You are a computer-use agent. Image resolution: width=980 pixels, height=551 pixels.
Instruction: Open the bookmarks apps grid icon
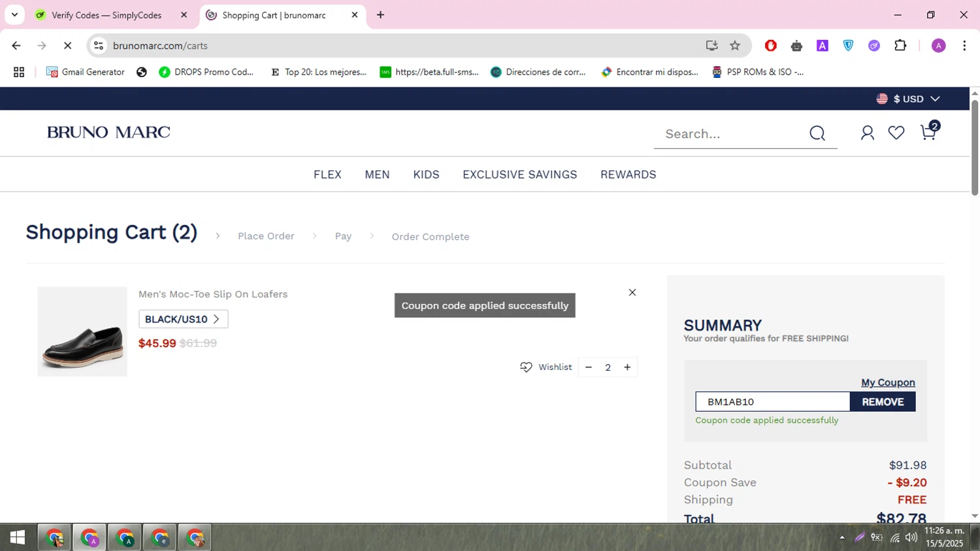(19, 72)
